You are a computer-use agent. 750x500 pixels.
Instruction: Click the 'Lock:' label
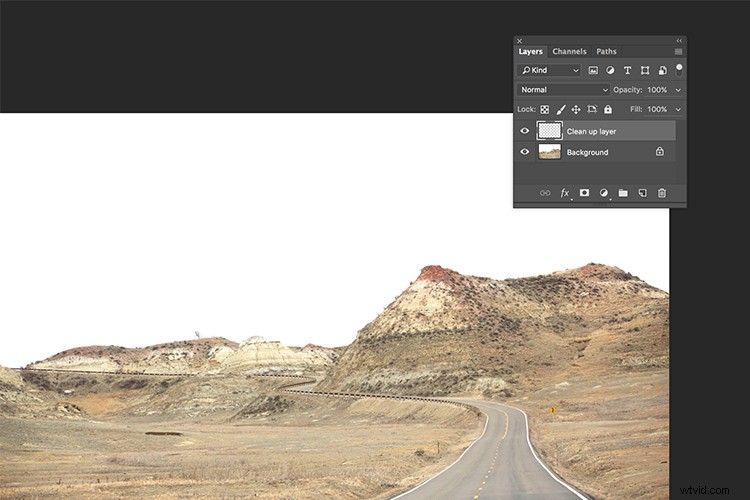click(526, 110)
